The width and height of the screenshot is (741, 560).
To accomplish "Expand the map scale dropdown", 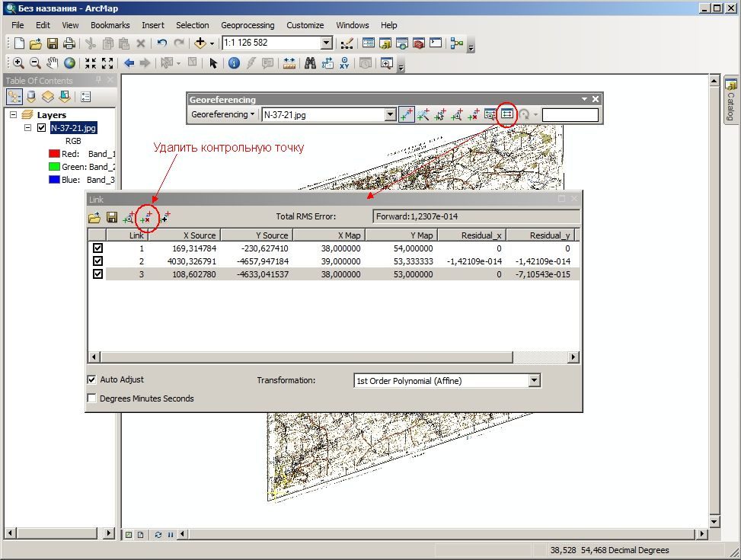I will 327,43.
